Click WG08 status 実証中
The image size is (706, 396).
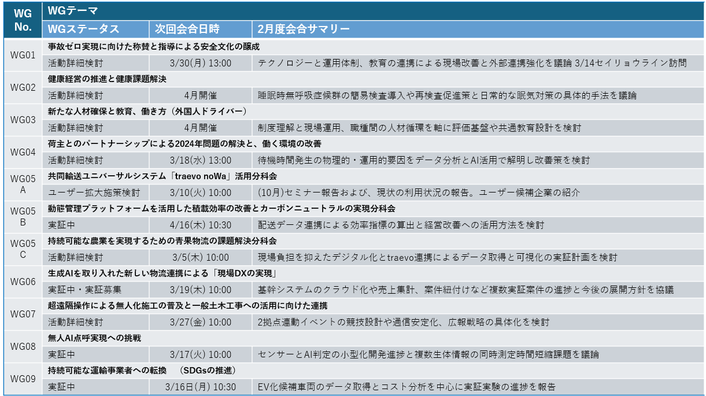coord(61,355)
